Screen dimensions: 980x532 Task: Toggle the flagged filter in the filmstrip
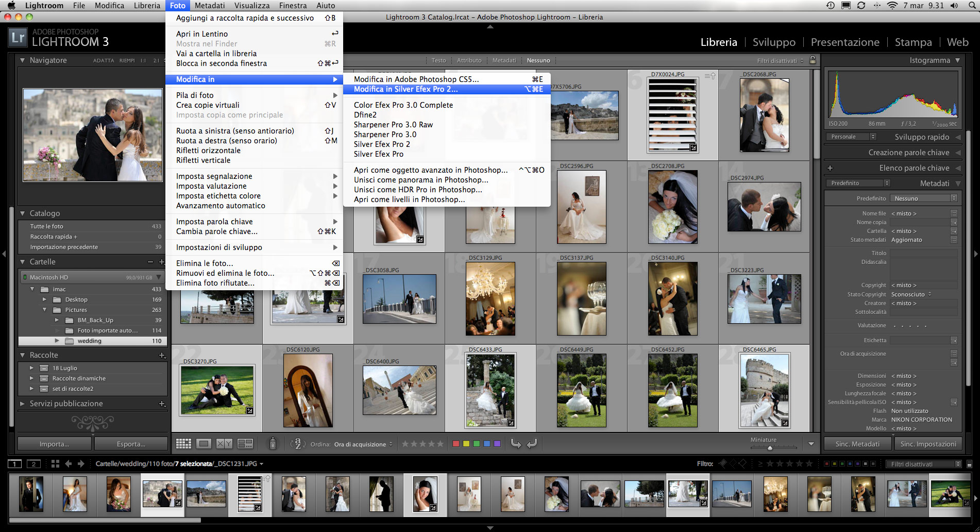pyautogui.click(x=722, y=464)
